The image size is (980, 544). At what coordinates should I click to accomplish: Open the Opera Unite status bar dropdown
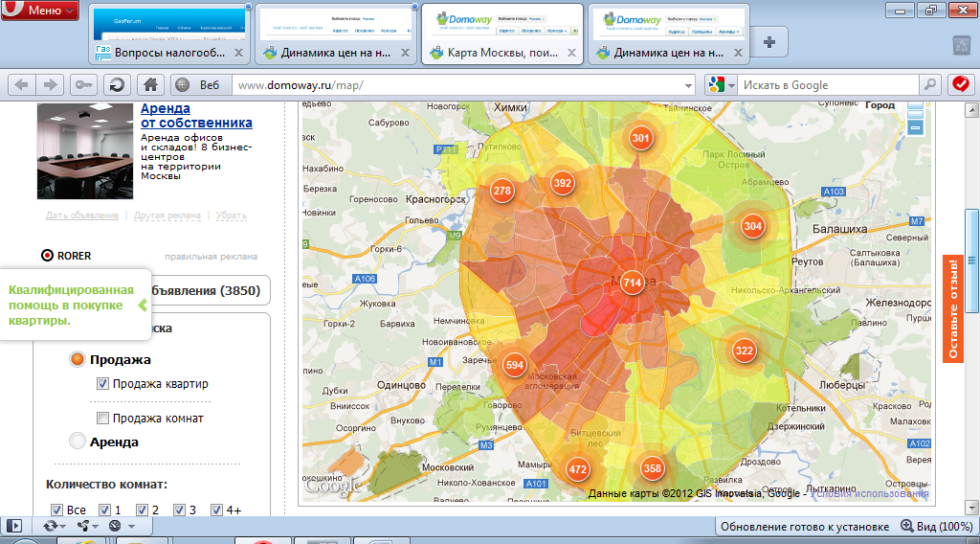pyautogui.click(x=87, y=526)
